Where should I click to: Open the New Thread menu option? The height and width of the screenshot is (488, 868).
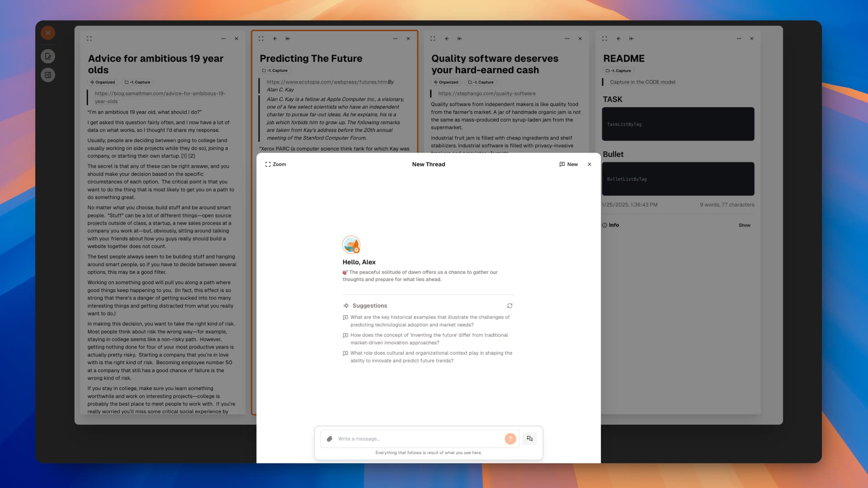pos(568,164)
